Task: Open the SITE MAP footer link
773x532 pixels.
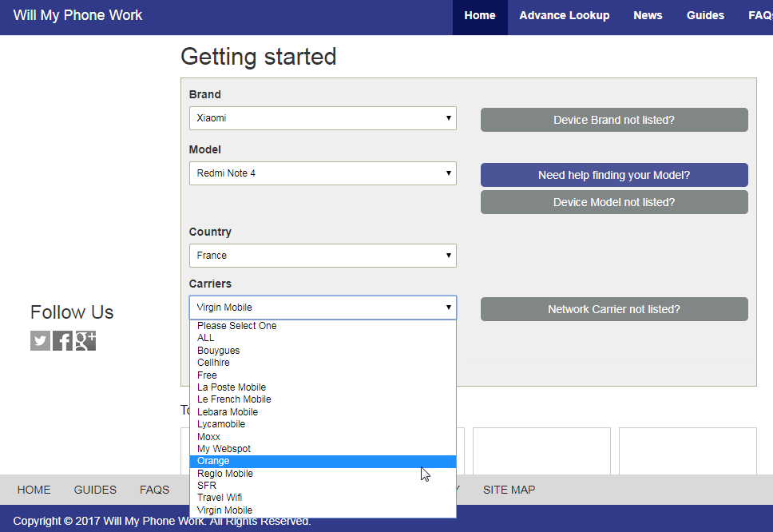Action: 509,490
